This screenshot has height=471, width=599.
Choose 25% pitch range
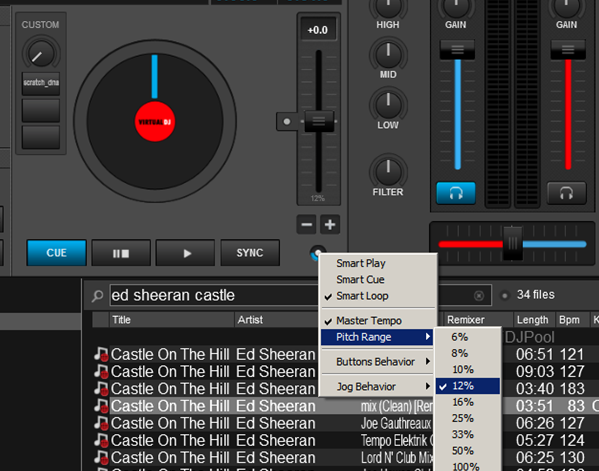tap(468, 418)
